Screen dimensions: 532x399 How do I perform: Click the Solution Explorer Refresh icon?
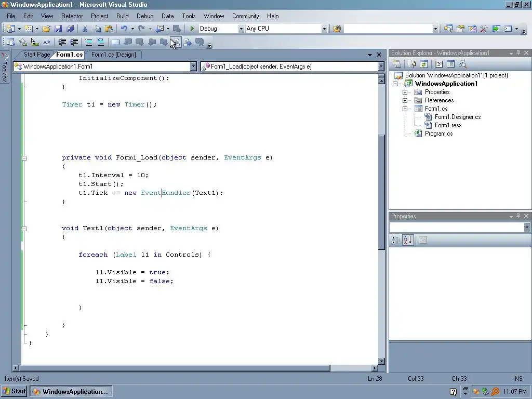(424, 64)
